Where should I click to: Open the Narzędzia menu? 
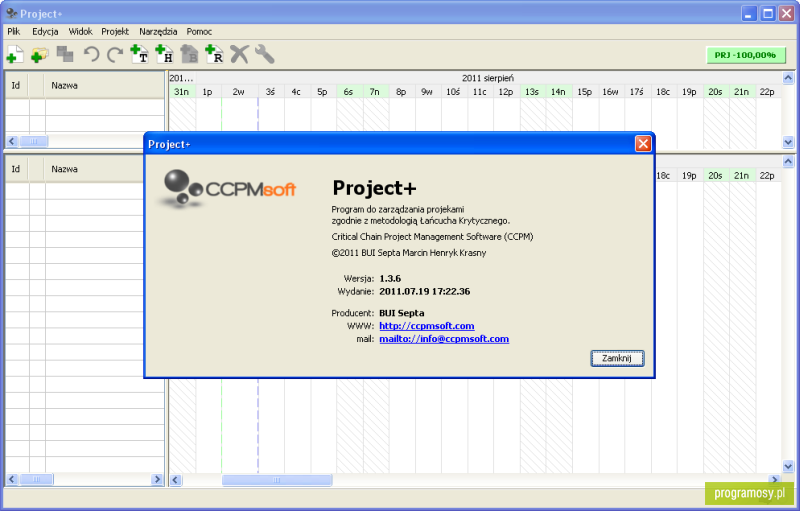[x=158, y=32]
